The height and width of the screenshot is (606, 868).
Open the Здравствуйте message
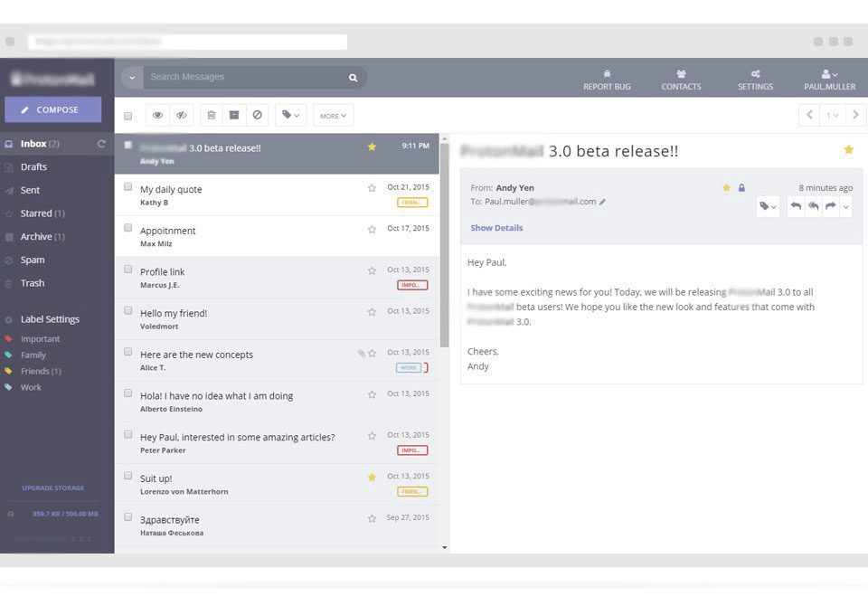pyautogui.click(x=277, y=526)
